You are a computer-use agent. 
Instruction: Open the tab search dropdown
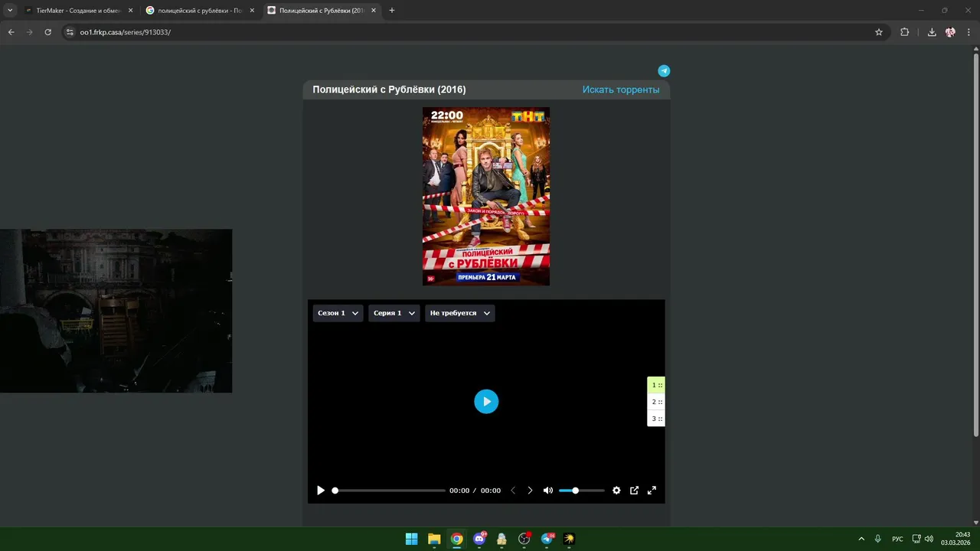click(10, 11)
